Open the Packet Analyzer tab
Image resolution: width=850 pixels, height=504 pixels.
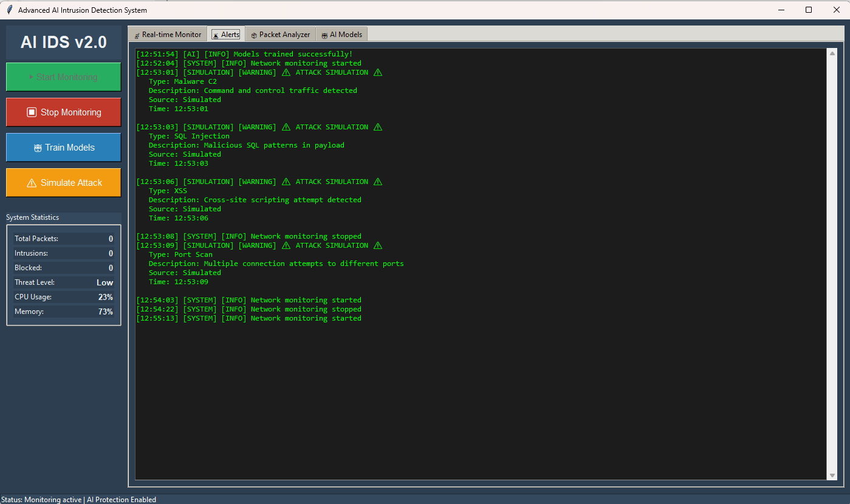280,35
